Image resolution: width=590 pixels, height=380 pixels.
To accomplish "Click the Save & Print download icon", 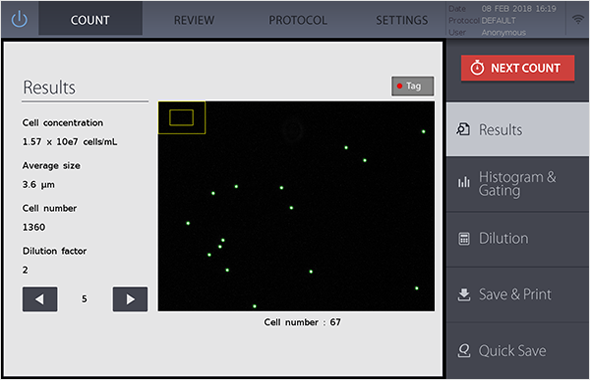I will pos(464,295).
